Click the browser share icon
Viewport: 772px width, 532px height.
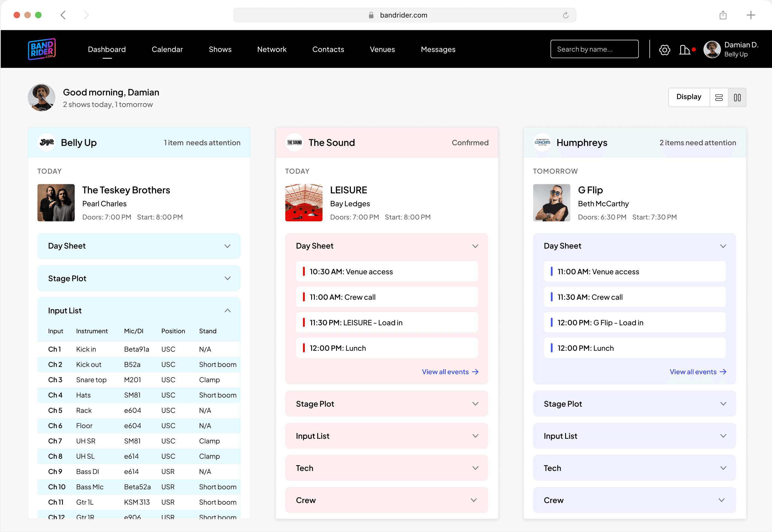[723, 15]
